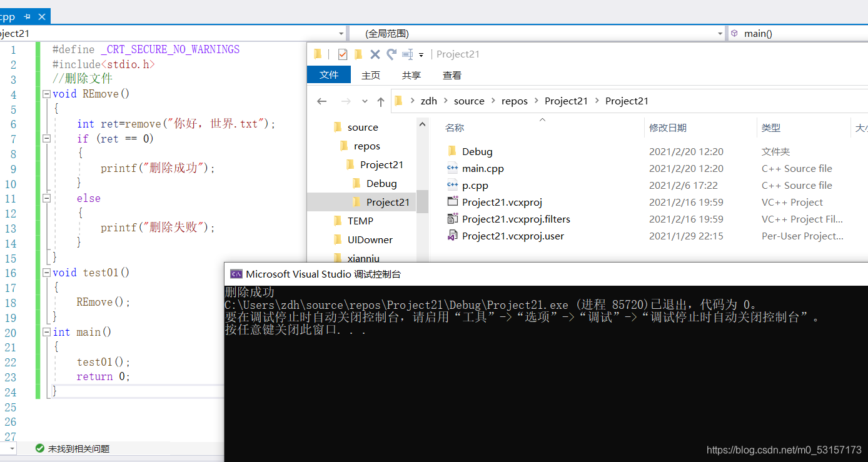Select UIDowner folder in navigation tree

pyautogui.click(x=370, y=239)
